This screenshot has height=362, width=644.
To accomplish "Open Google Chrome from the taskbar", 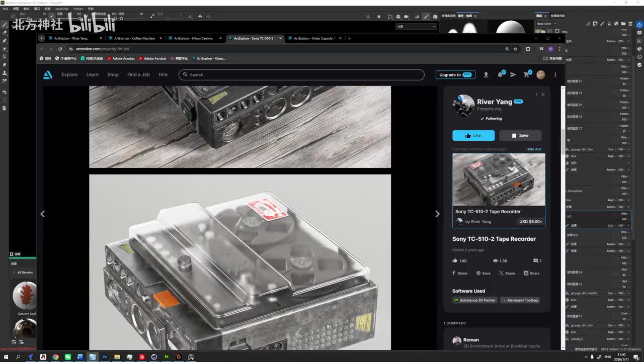I will tap(55, 357).
